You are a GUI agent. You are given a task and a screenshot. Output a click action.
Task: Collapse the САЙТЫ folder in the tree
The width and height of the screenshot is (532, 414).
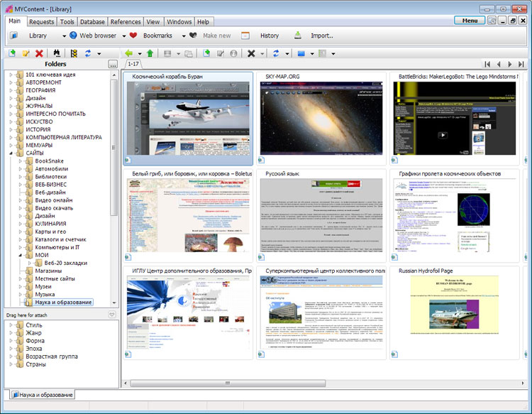coord(11,153)
